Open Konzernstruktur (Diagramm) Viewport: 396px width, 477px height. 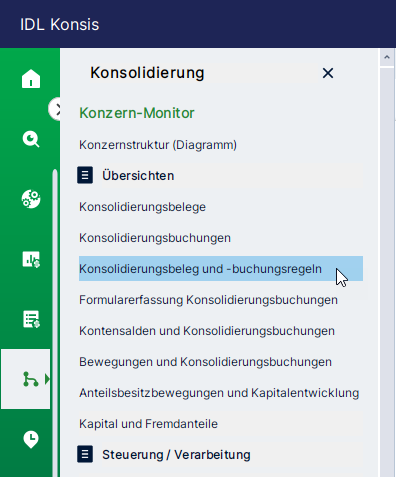pyautogui.click(x=158, y=145)
